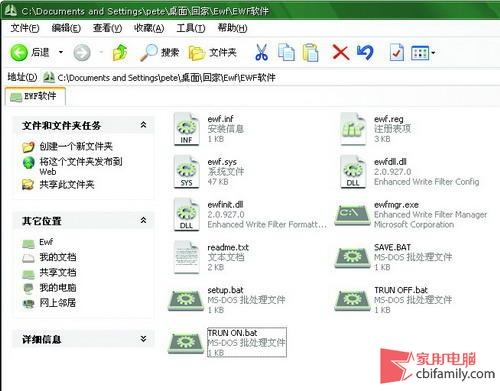The height and width of the screenshot is (391, 500).
Task: Select the ewf.sys system file icon
Action: (186, 172)
